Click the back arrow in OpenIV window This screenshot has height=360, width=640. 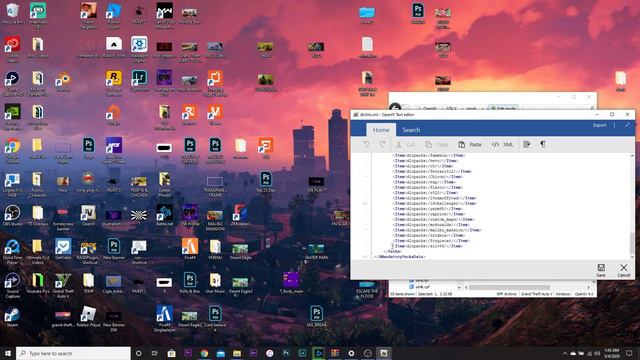click(x=395, y=107)
